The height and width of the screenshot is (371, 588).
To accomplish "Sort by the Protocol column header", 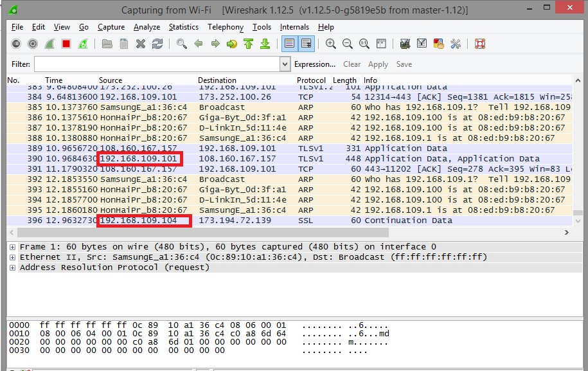I will coord(314,80).
